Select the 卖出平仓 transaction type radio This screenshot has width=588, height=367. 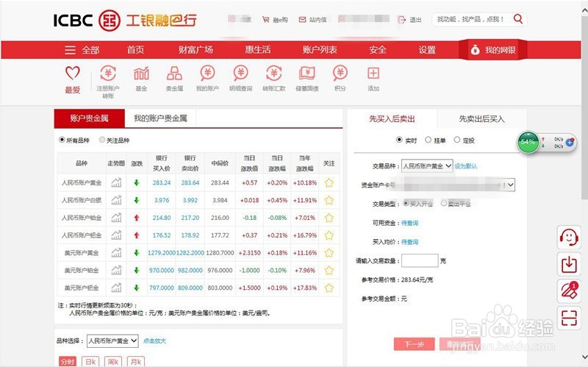pyautogui.click(x=444, y=204)
